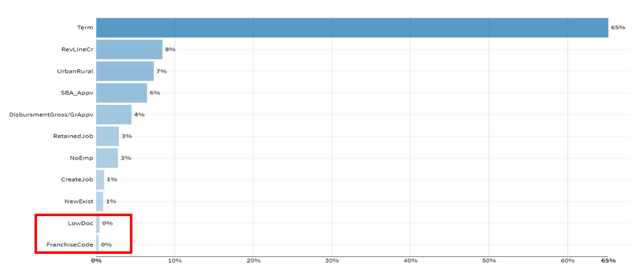Click the bold 0% x-axis tick label
Image resolution: width=644 pixels, height=279 pixels.
tap(96, 261)
